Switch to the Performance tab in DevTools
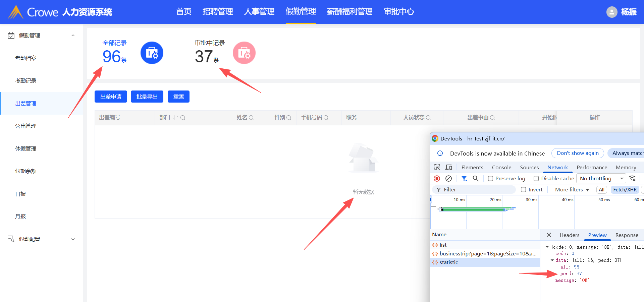Viewport: 644px width, 302px height. click(x=592, y=167)
